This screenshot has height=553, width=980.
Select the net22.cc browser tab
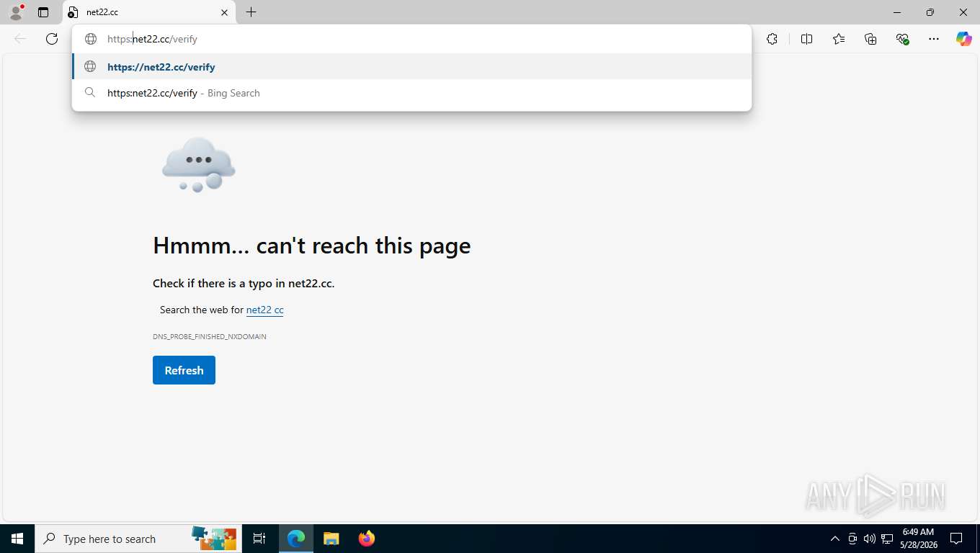click(150, 12)
